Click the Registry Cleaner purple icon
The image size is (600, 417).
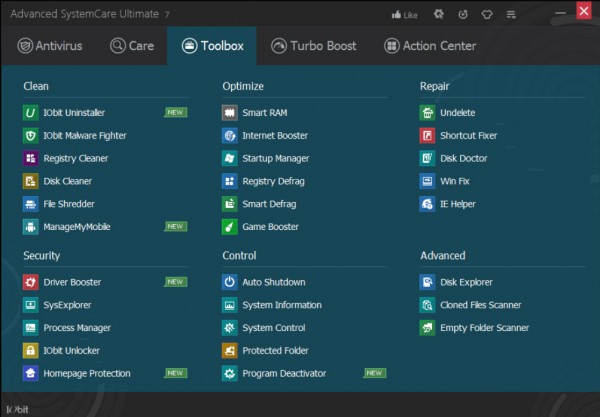click(x=31, y=158)
